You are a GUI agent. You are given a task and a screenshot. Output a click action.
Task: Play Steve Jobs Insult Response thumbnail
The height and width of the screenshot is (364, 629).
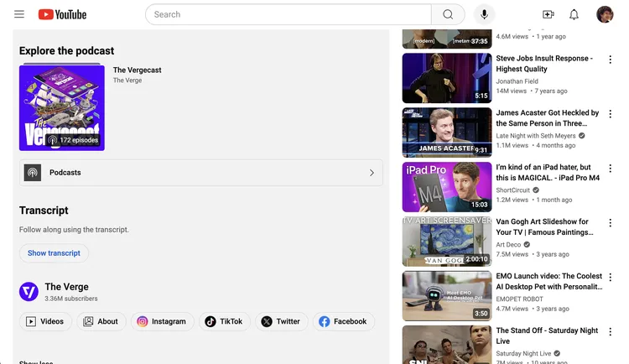[x=447, y=78]
